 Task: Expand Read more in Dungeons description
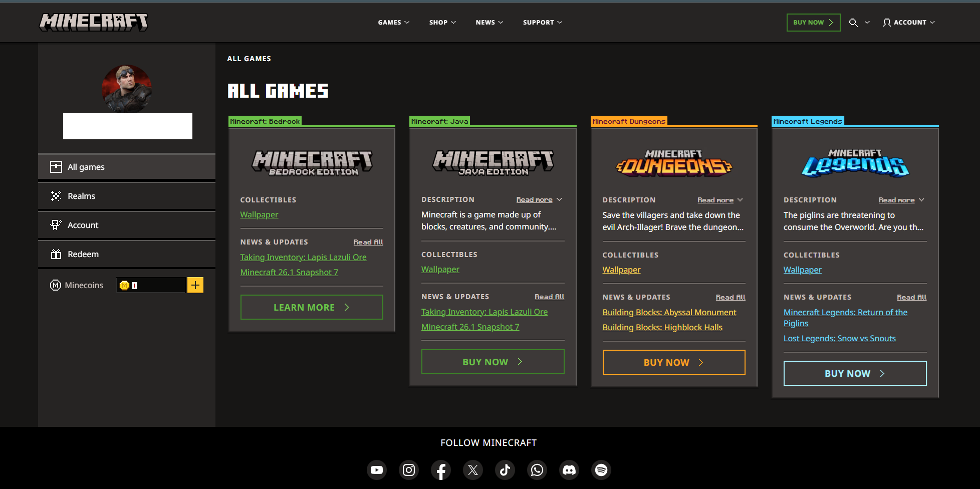[x=720, y=200]
